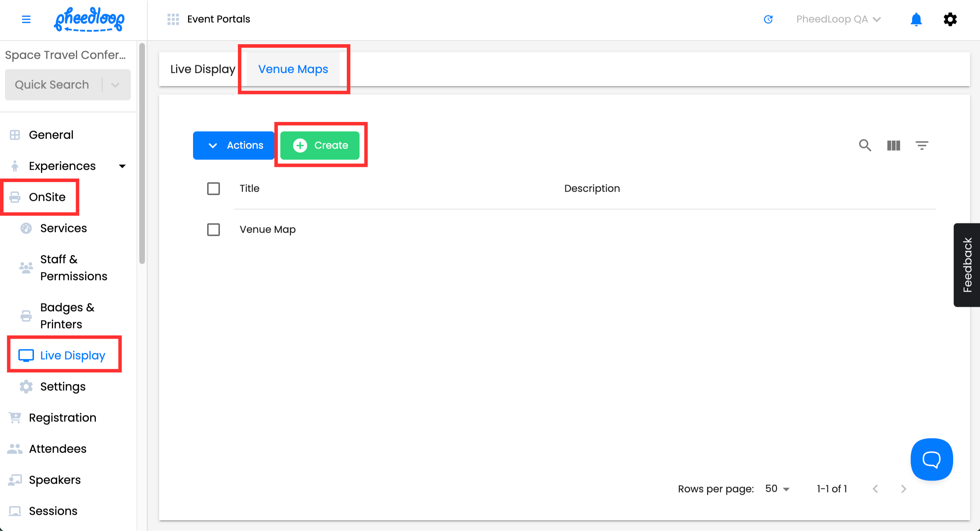980x531 pixels.
Task: Open the Event Portals grid icon
Action: click(x=173, y=19)
